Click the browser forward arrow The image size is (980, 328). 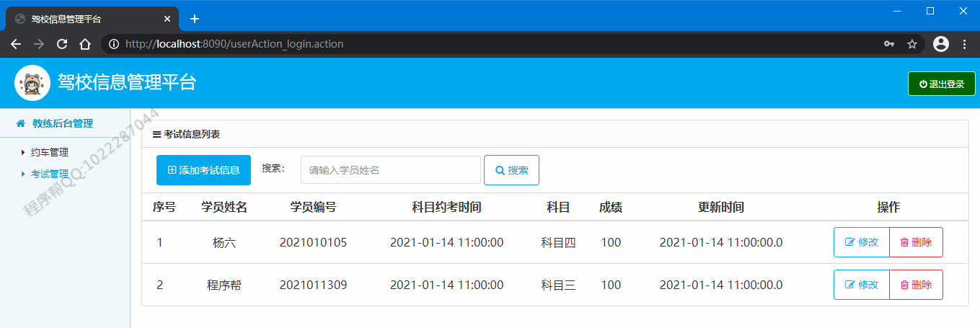pos(39,44)
